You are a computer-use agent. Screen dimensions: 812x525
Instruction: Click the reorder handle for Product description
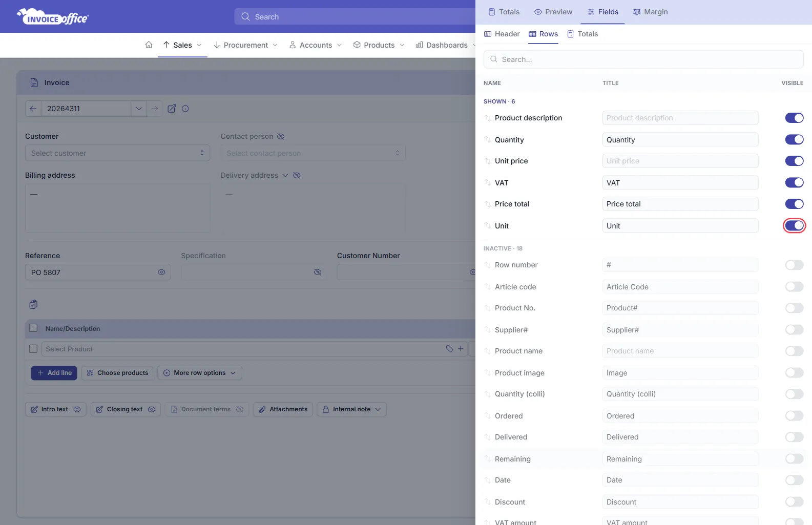[488, 118]
